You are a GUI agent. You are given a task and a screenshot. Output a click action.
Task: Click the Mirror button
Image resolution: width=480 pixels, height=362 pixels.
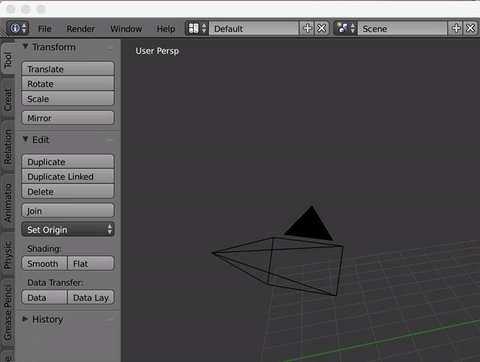pos(68,118)
